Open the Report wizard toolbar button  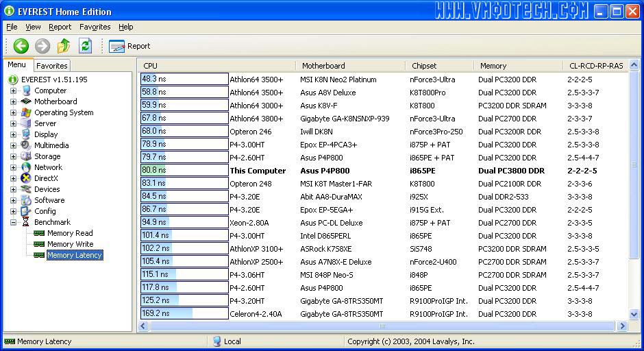point(129,46)
